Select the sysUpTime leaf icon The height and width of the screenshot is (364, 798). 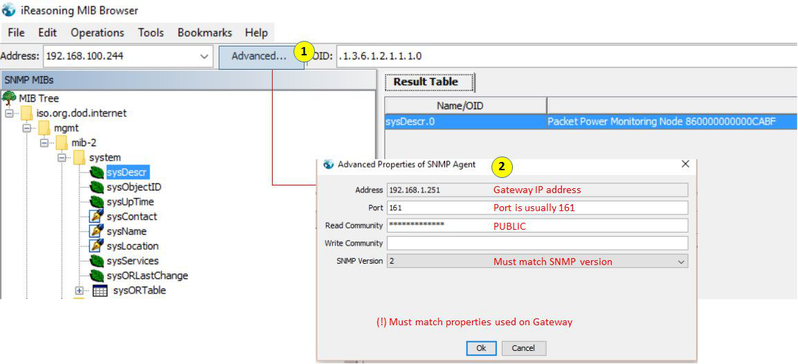(x=97, y=202)
